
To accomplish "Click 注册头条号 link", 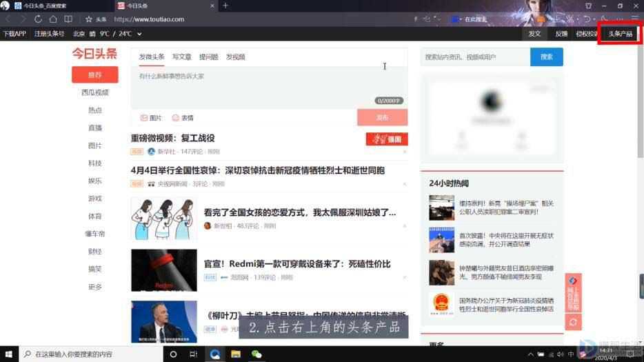I will [49, 34].
